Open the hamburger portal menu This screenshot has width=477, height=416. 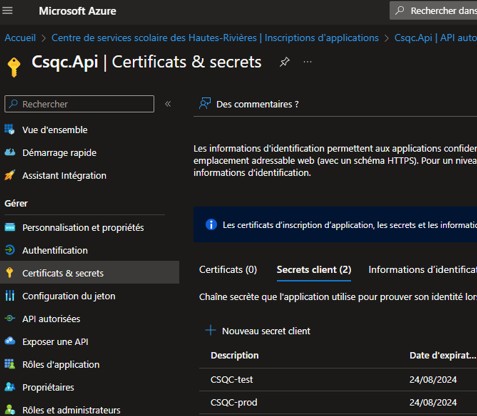7,11
